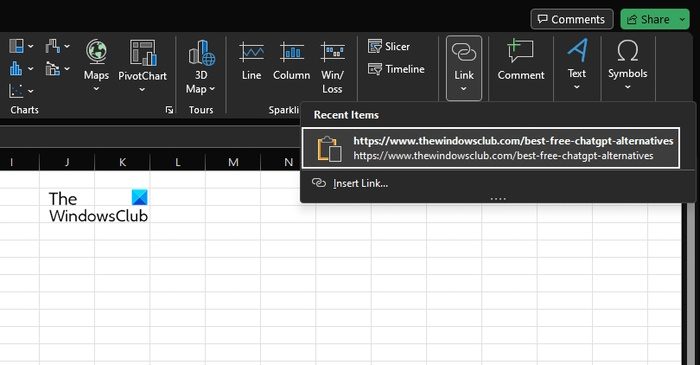Open the Comments pane
The height and width of the screenshot is (365, 700).
[571, 19]
